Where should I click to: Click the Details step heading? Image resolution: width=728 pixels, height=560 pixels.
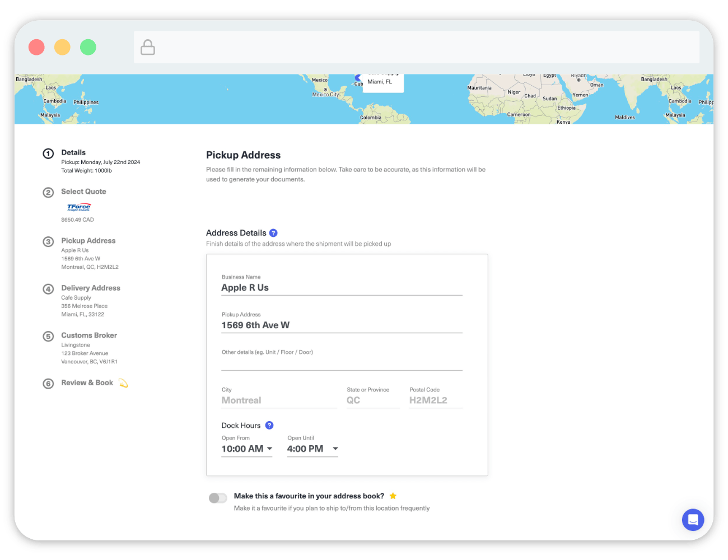(73, 152)
